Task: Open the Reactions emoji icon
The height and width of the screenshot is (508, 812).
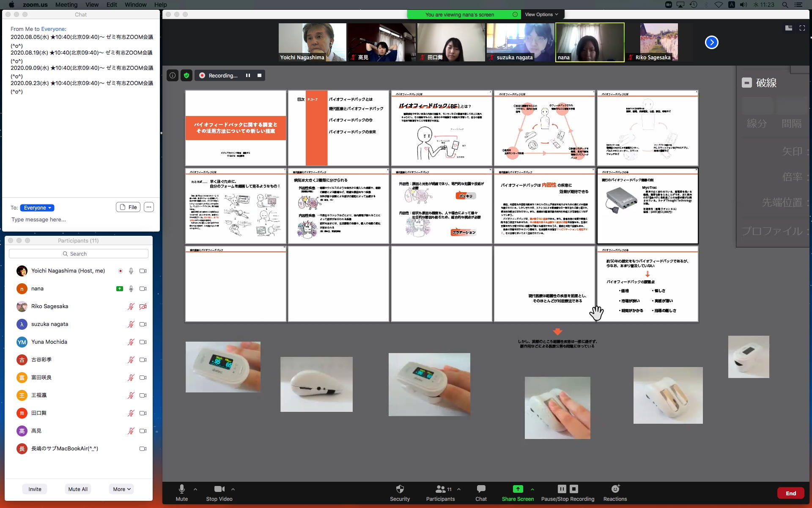Action: [x=615, y=489]
